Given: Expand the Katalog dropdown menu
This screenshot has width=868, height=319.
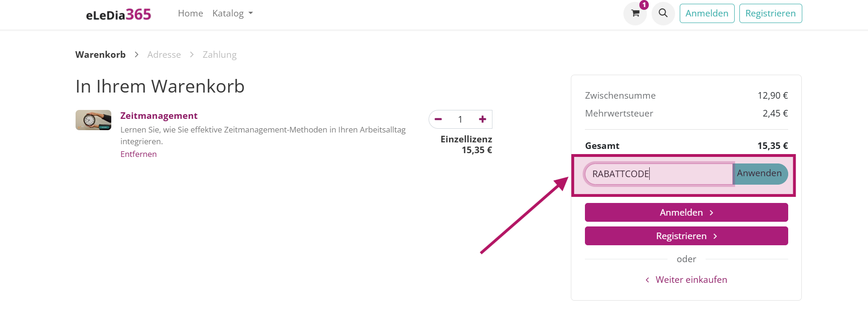Looking at the screenshot, I should pyautogui.click(x=232, y=13).
